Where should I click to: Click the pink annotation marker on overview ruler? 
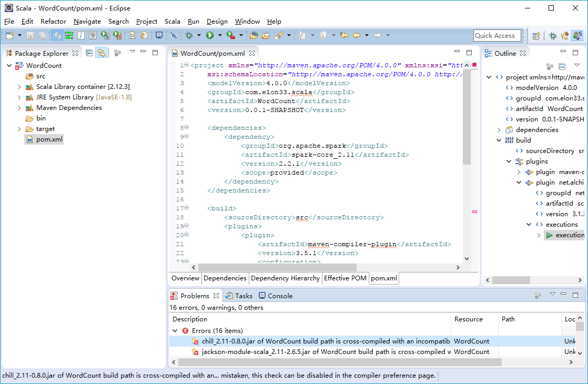(474, 212)
